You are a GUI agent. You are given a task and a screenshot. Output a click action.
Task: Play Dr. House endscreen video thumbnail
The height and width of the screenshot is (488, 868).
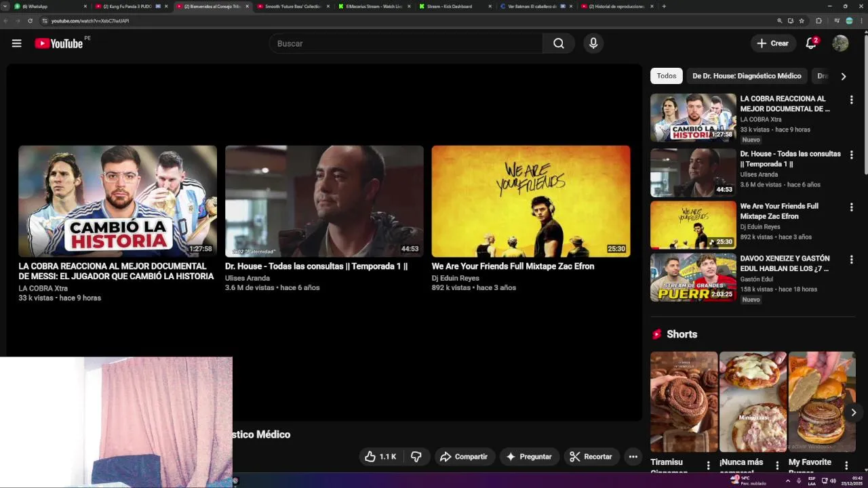click(324, 201)
